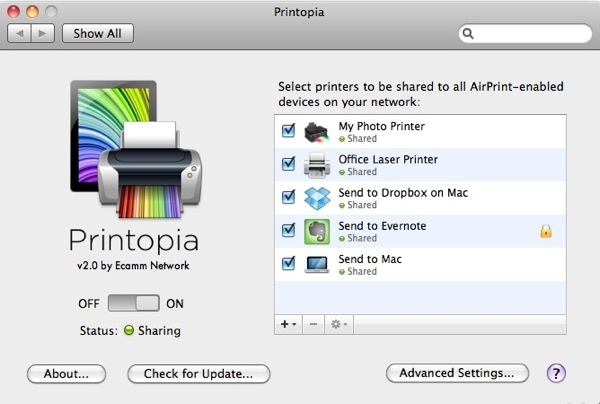Click Shared status under My Photo Printer

358,138
